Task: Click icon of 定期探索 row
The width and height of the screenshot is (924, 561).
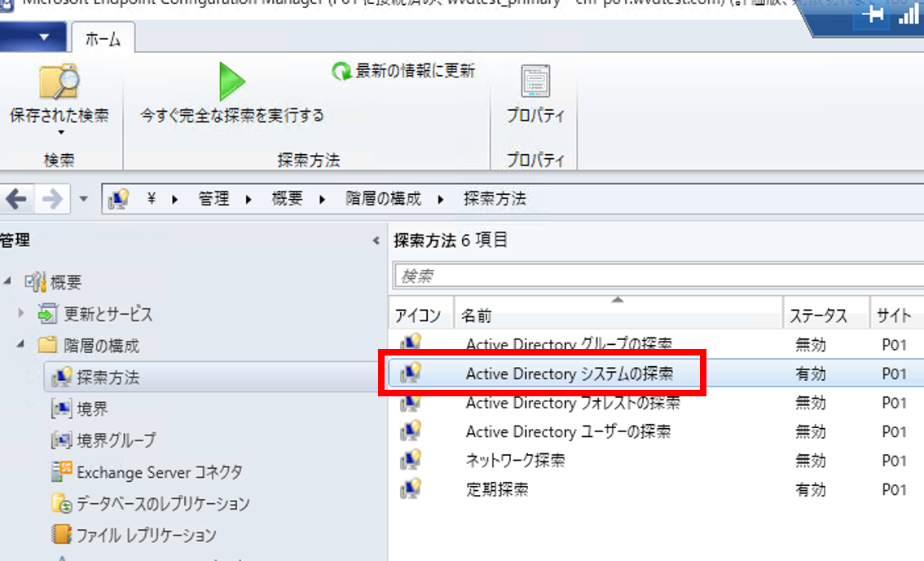Action: tap(411, 489)
